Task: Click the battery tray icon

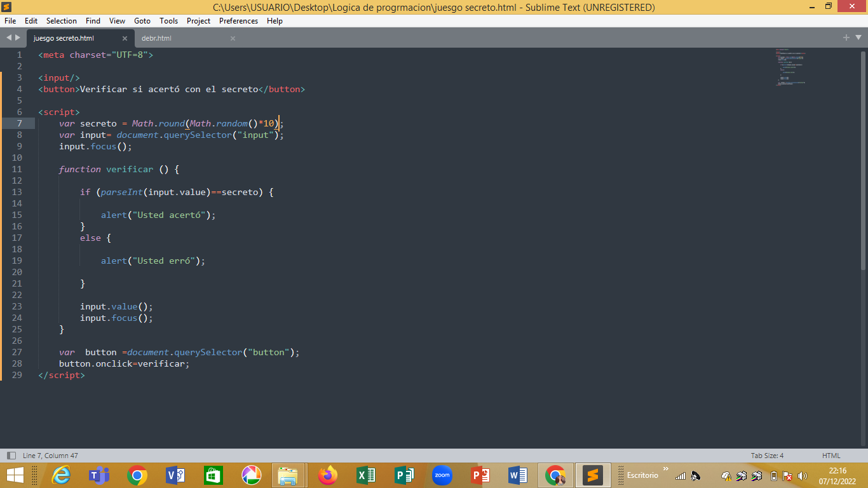Action: 773,476
